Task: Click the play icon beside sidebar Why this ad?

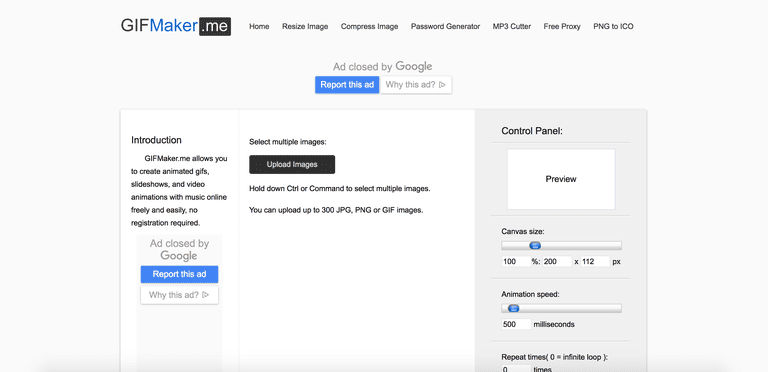Action: [x=206, y=295]
